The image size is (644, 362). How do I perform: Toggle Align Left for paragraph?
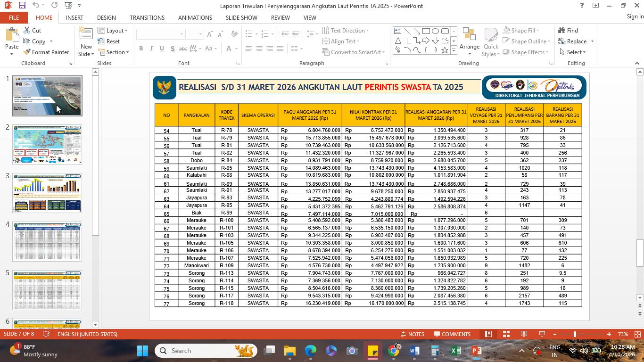(248, 49)
